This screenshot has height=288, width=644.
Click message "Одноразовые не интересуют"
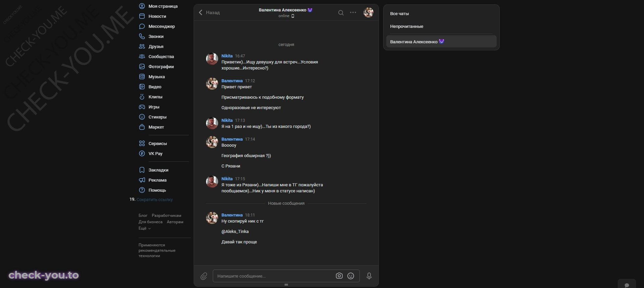pos(251,108)
